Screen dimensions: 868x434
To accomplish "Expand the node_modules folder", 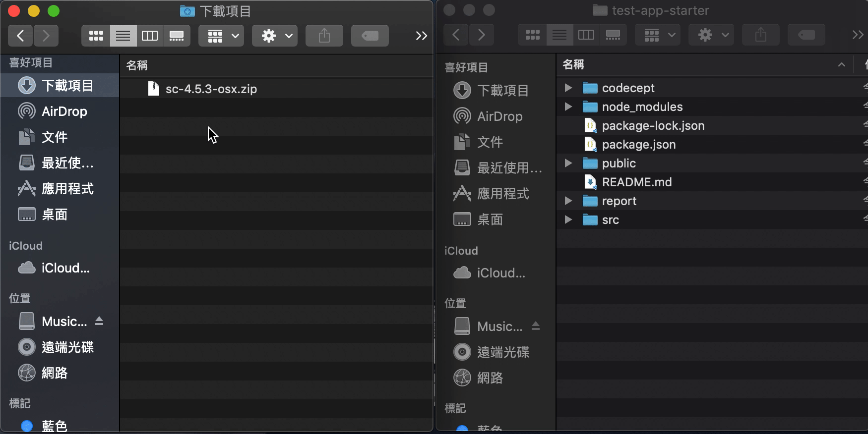I will (x=568, y=107).
